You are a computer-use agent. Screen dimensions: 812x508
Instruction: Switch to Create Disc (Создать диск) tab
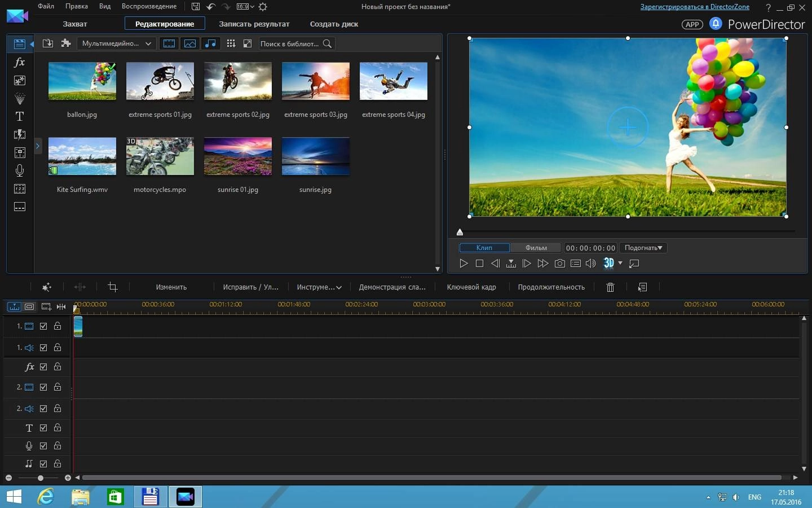334,24
